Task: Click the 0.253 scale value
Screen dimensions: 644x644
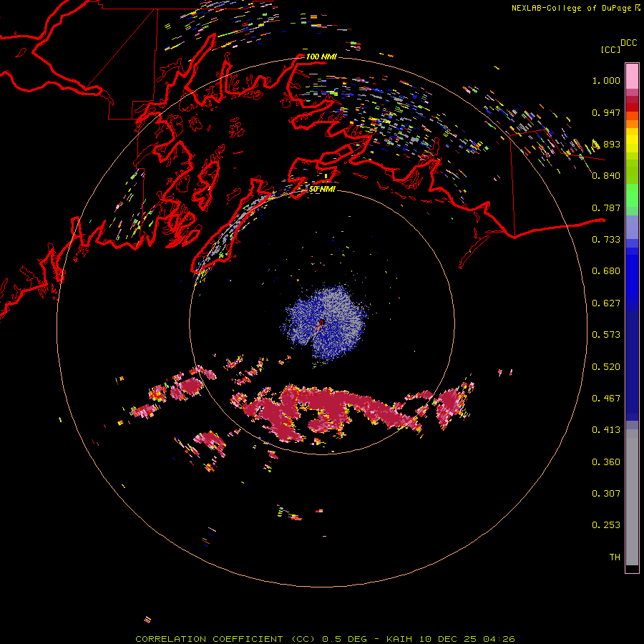Action: click(x=606, y=525)
